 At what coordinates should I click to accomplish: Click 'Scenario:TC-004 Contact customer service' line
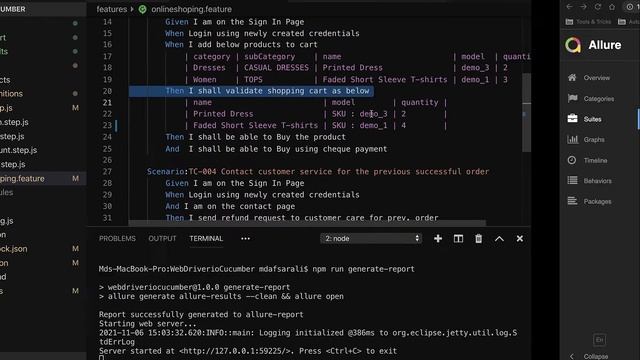(318, 171)
